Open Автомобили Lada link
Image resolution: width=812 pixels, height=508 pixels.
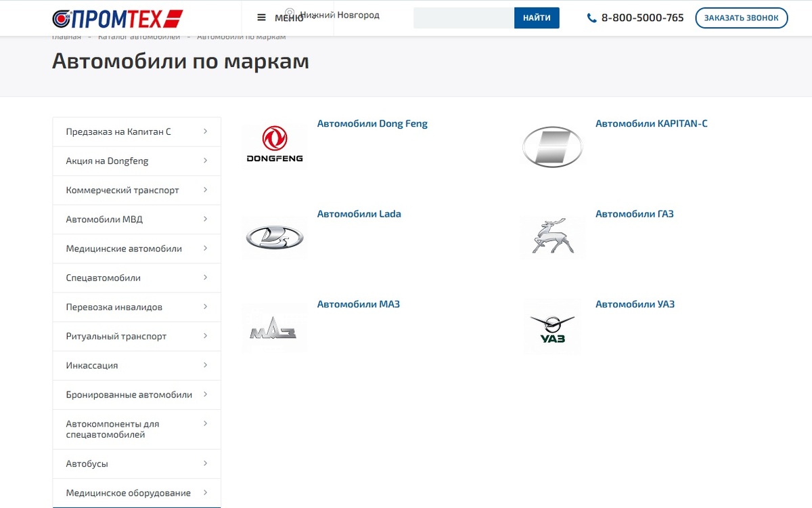pyautogui.click(x=359, y=213)
